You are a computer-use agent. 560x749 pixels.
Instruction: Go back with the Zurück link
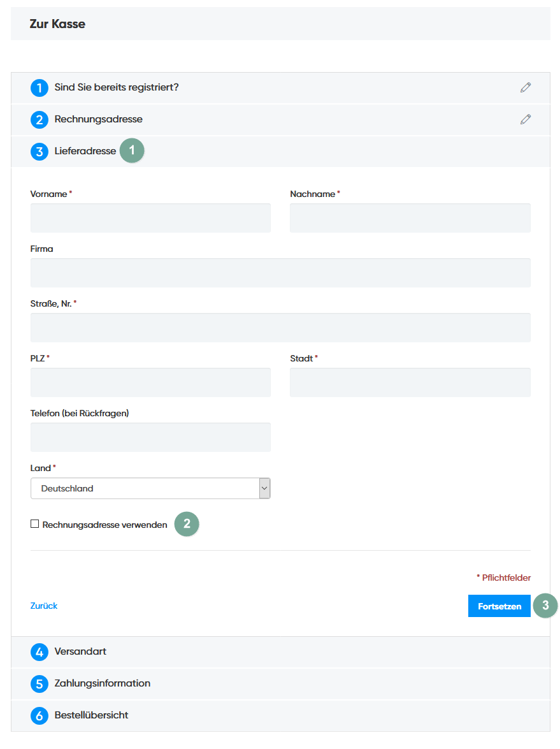(x=44, y=606)
